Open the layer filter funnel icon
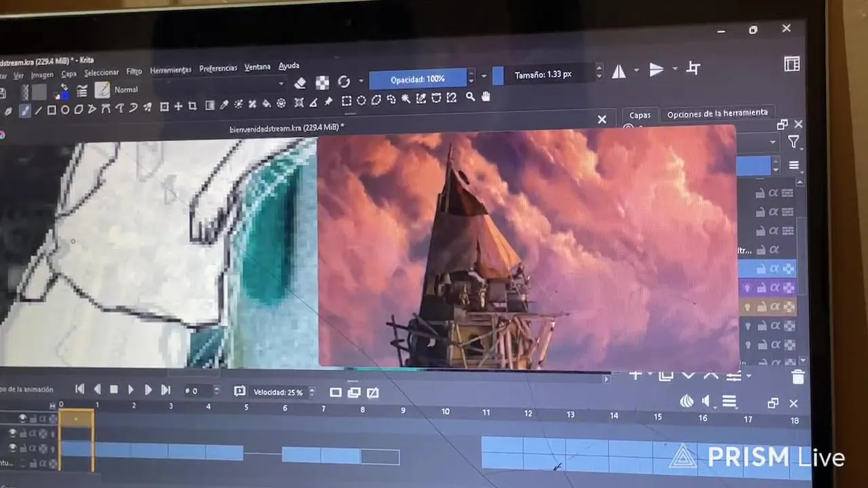Image resolution: width=868 pixels, height=488 pixels. [793, 142]
